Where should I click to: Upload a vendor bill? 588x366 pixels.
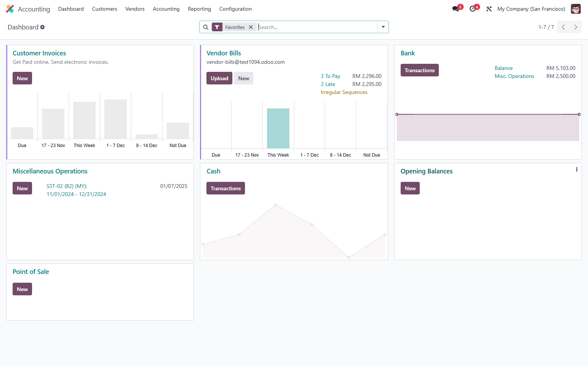point(219,78)
